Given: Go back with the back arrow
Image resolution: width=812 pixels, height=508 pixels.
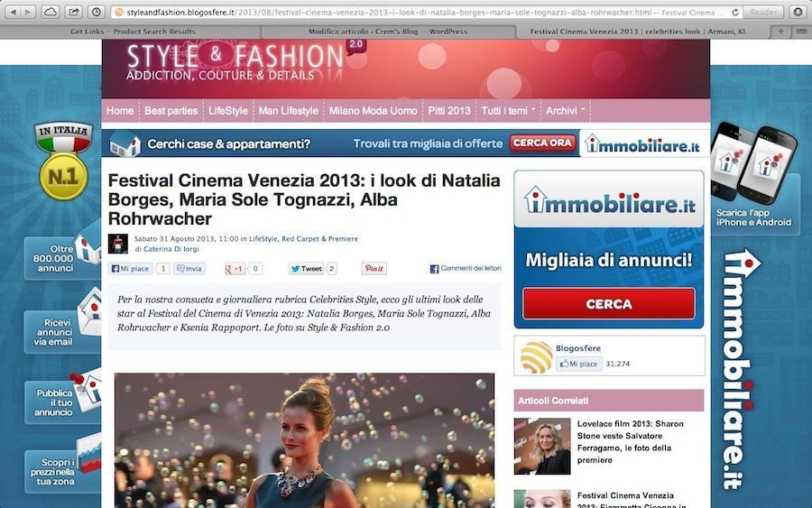Looking at the screenshot, I should tap(13, 12).
